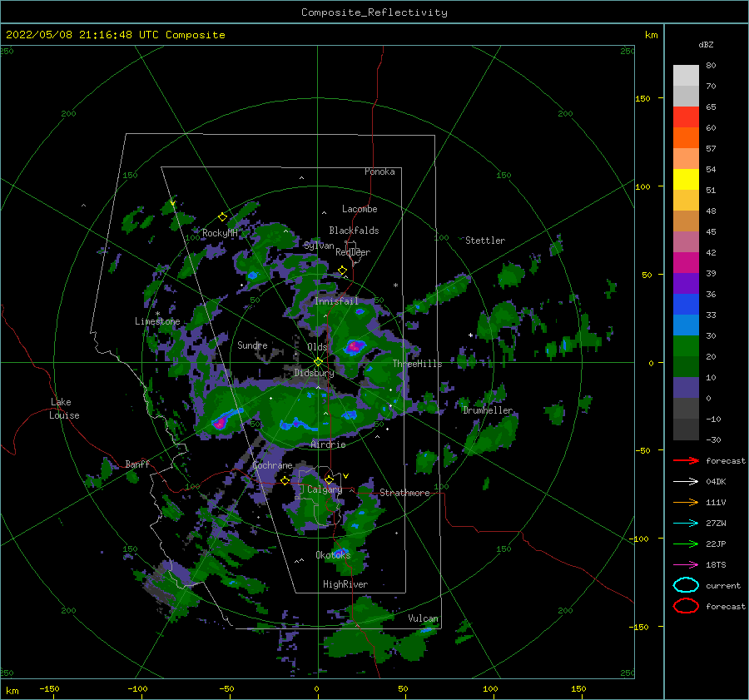Click the yellow diamond radar center marker
749x700 pixels.
pos(318,362)
